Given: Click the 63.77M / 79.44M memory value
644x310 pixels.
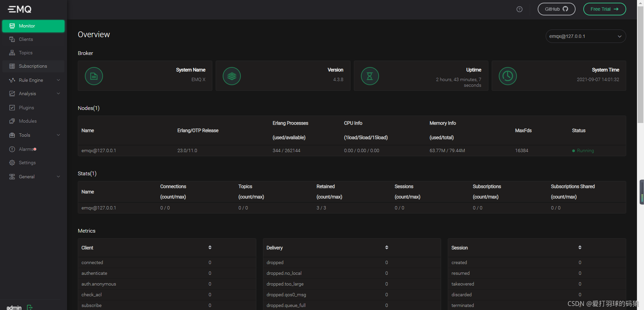Looking at the screenshot, I should point(447,150).
